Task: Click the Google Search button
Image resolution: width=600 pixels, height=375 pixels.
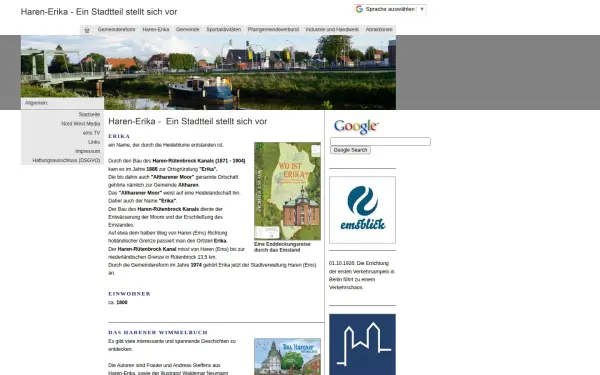Action: point(350,150)
